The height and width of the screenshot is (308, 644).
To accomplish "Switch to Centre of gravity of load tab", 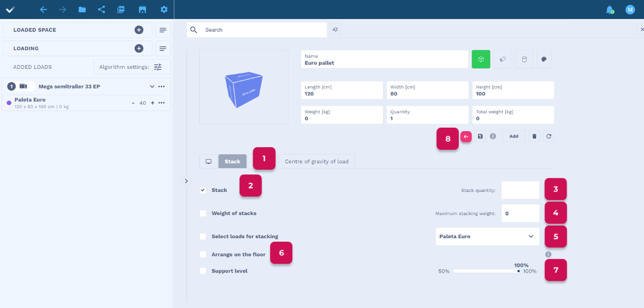I will click(x=316, y=162).
